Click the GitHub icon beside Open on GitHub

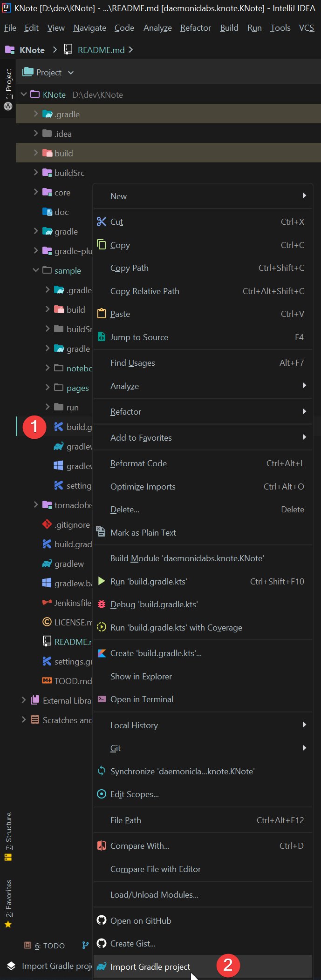click(x=102, y=920)
